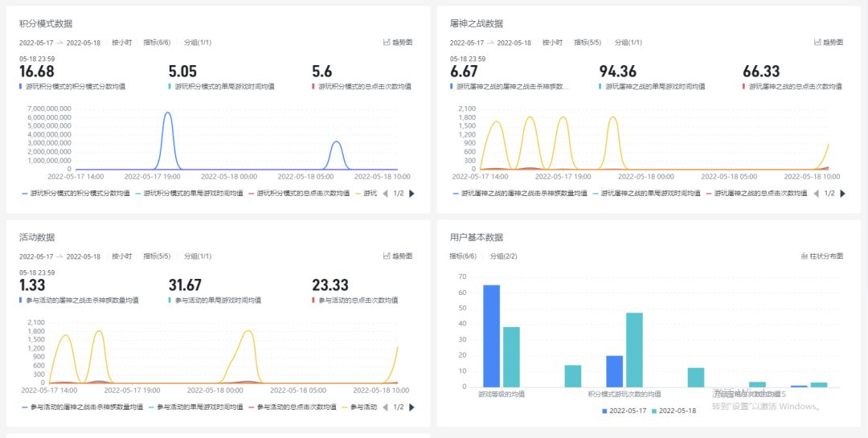Open 趋势图 chart type in 活动数据 panel
This screenshot has width=868, height=438.
[398, 256]
